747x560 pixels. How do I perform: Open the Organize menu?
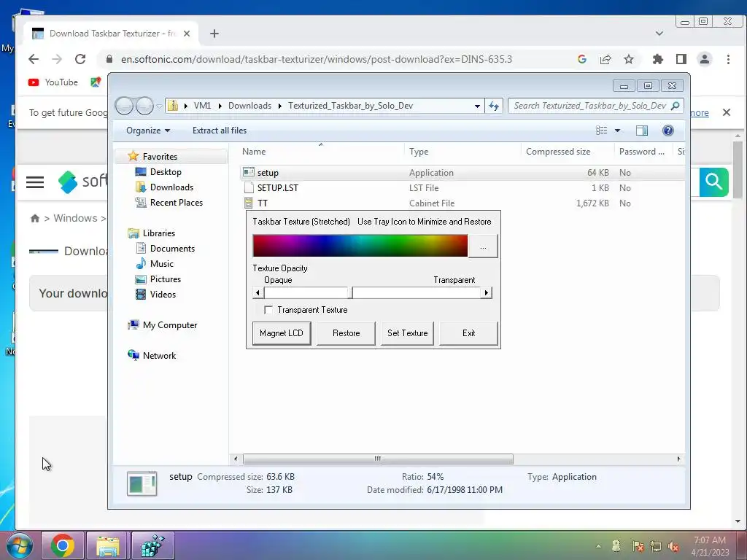pos(147,131)
